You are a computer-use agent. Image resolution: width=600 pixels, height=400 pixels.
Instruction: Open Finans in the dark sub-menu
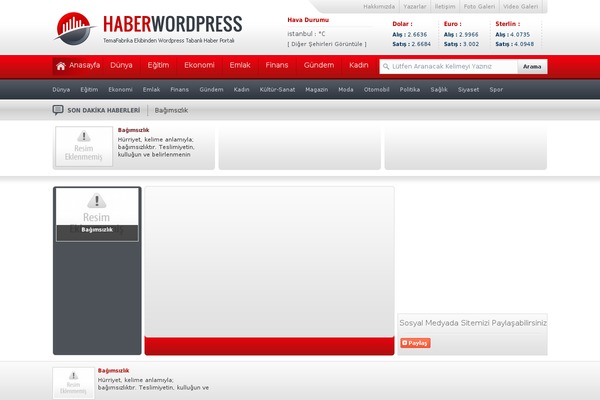pyautogui.click(x=179, y=90)
